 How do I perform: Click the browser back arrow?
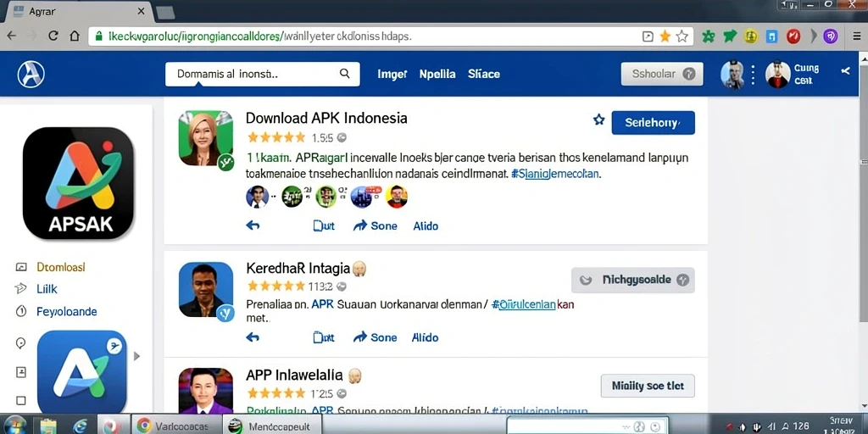point(11,36)
